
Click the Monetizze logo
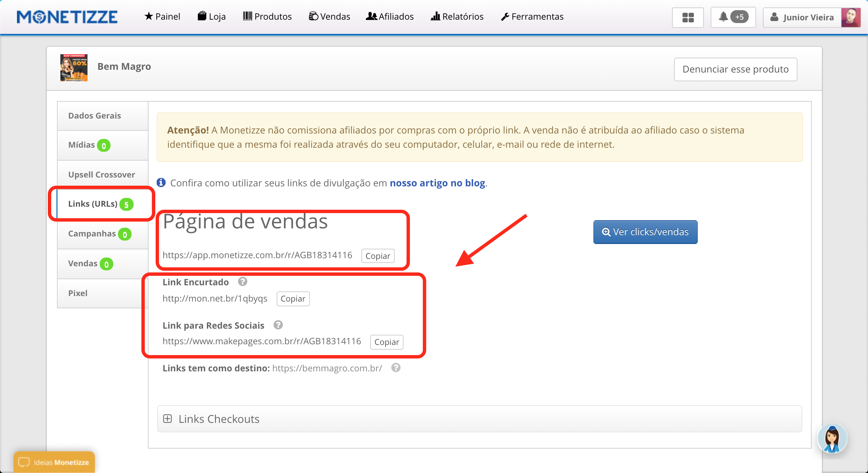pyautogui.click(x=67, y=17)
